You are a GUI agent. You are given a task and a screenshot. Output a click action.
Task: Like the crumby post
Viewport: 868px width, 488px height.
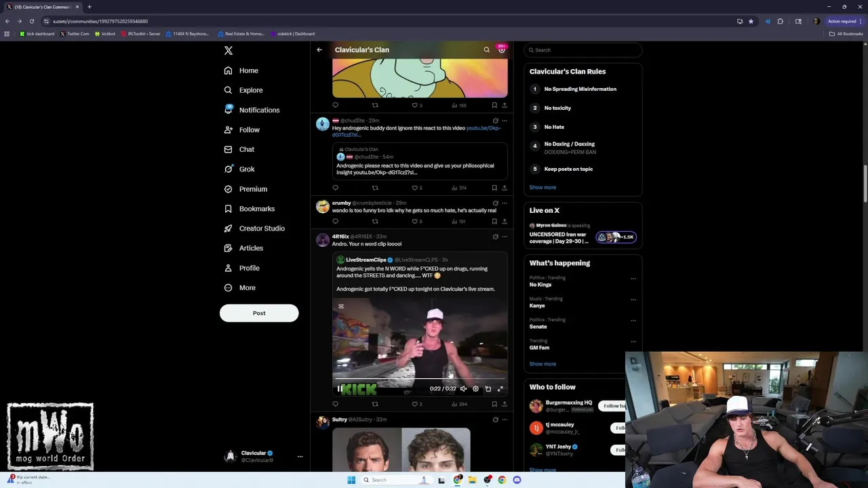tap(416, 221)
